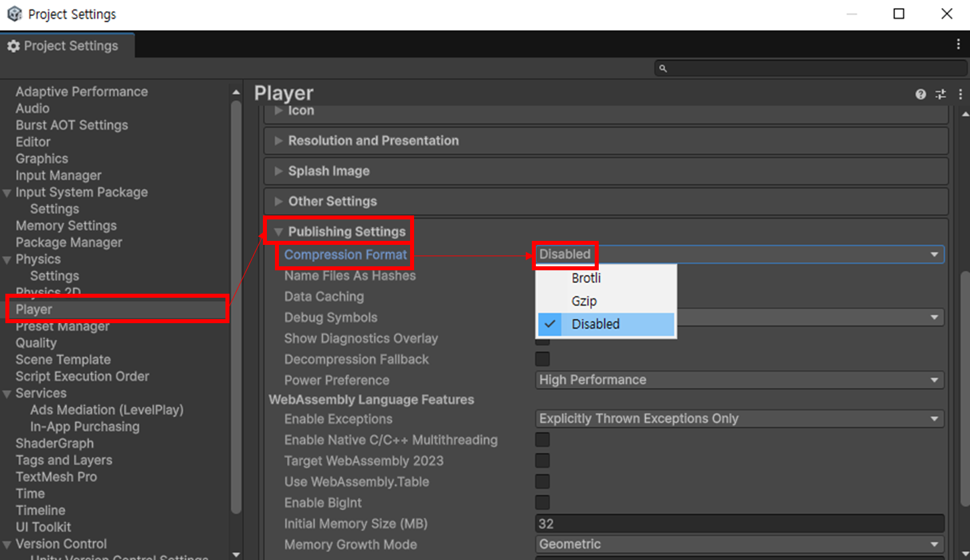Viewport: 970px width, 560px height.
Task: Open Audio settings category
Action: (x=33, y=108)
